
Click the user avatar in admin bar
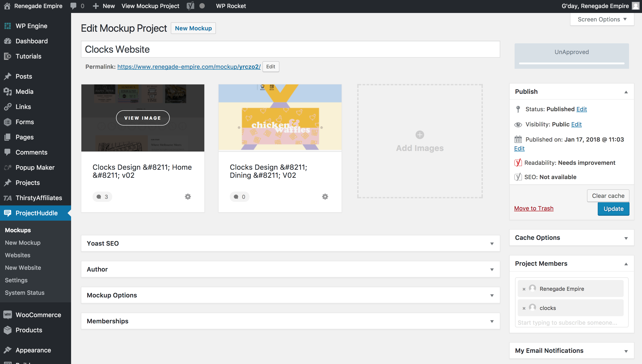pyautogui.click(x=636, y=6)
